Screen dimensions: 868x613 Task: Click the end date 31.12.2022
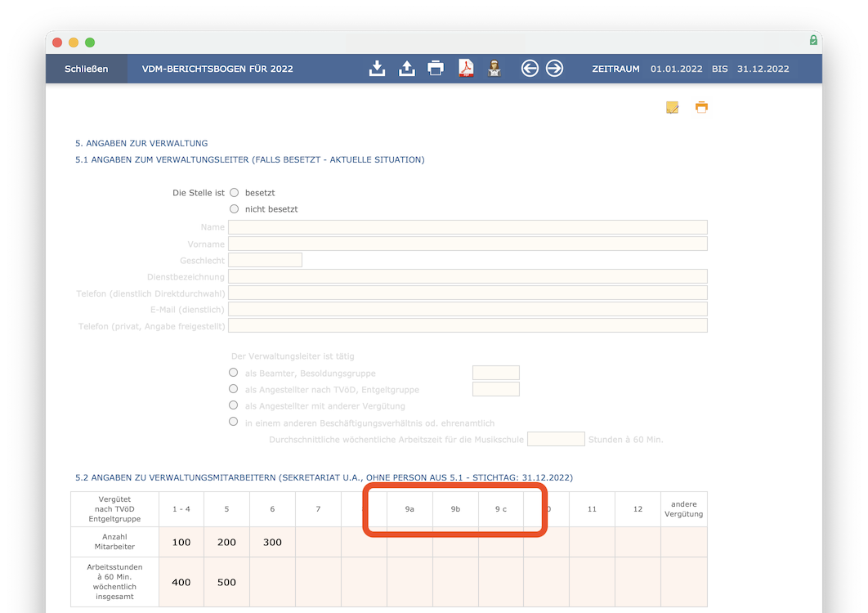(x=763, y=69)
